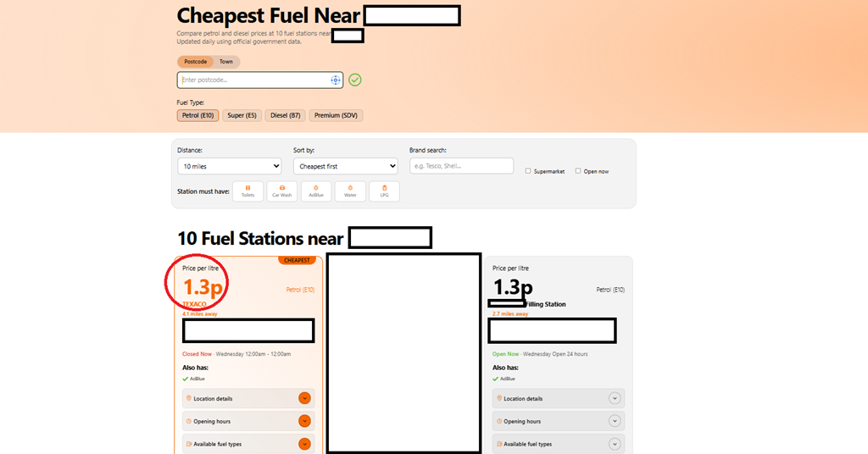The height and width of the screenshot is (454, 868).
Task: Tick the Open now checkbox
Action: [578, 171]
